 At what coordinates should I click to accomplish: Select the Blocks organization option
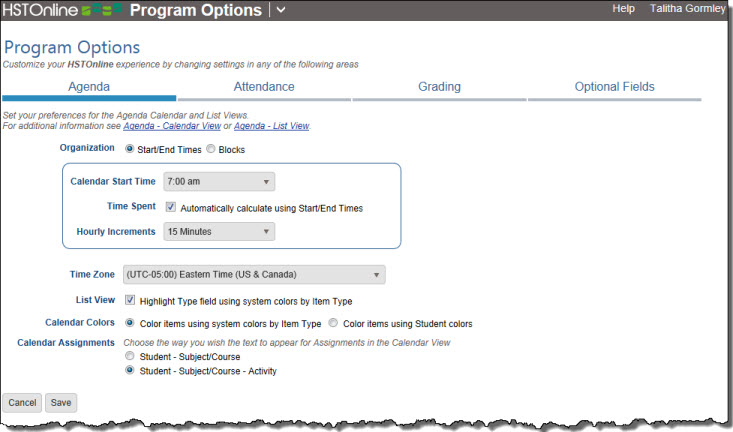(x=211, y=149)
